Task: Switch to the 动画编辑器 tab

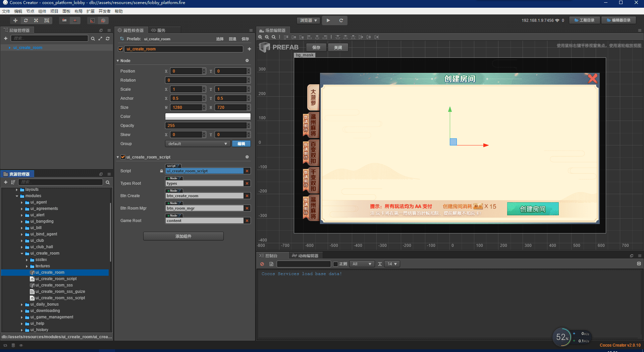Action: tap(305, 256)
